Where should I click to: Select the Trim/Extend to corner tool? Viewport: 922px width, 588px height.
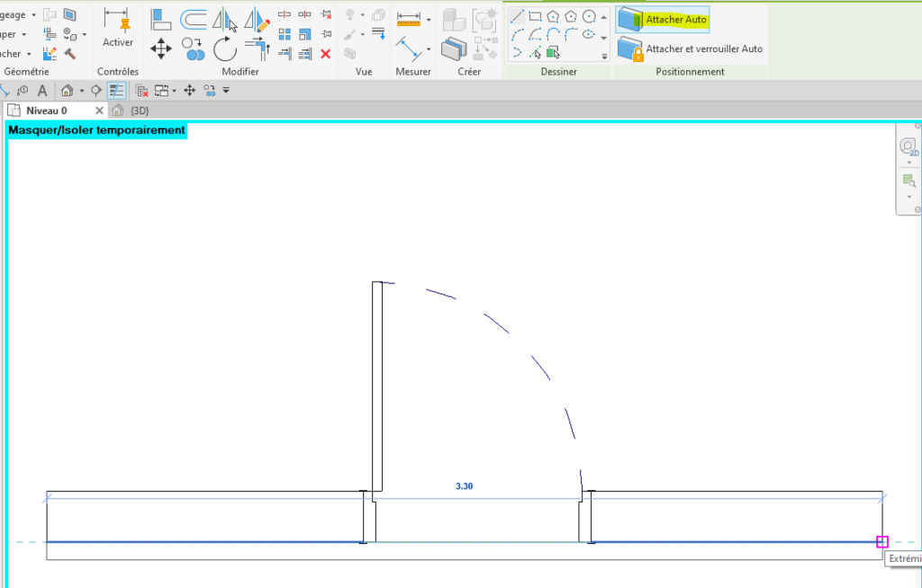click(258, 48)
